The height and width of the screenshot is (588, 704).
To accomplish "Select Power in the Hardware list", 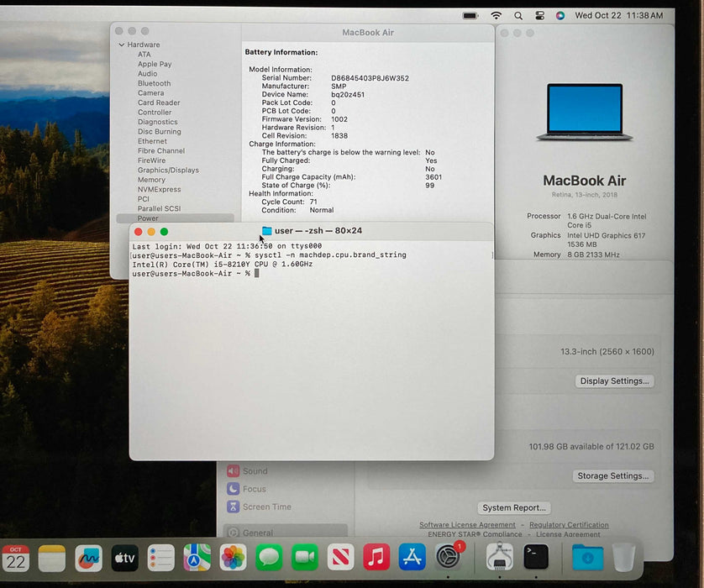I will pos(148,218).
